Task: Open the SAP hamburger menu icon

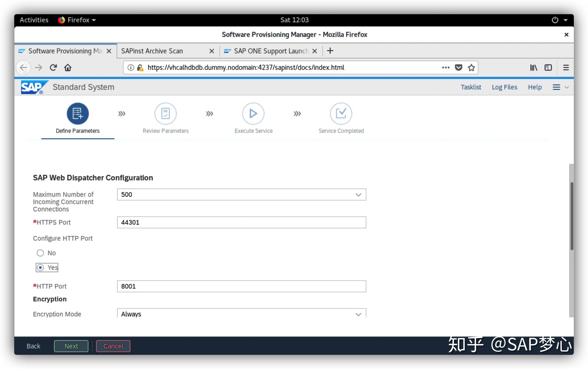Action: tap(556, 87)
